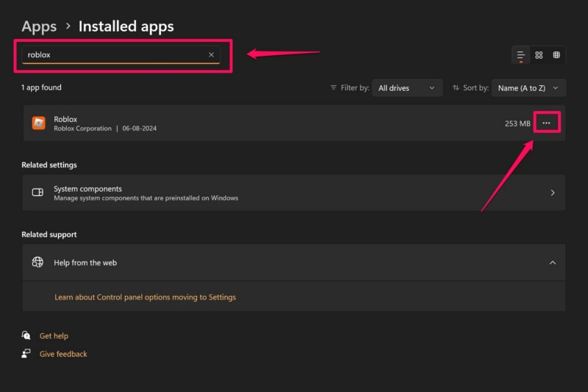Click the Installed apps breadcrumb title
This screenshot has width=588, height=392.
click(126, 26)
